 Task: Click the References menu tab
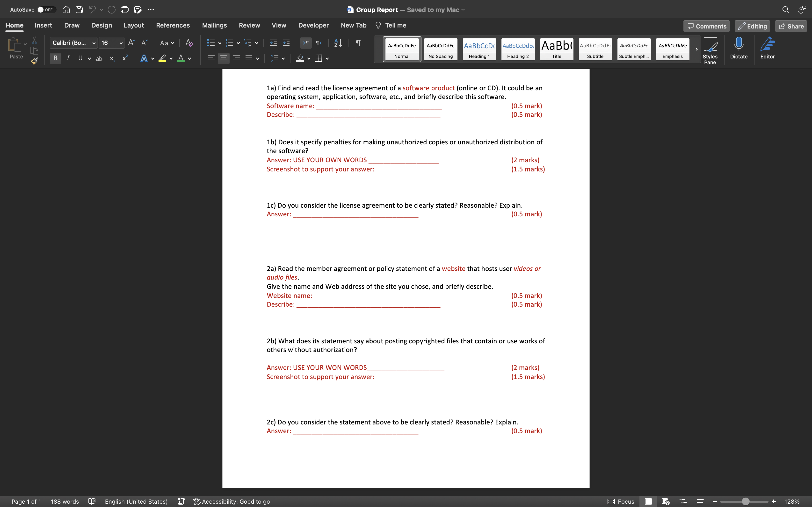(173, 25)
